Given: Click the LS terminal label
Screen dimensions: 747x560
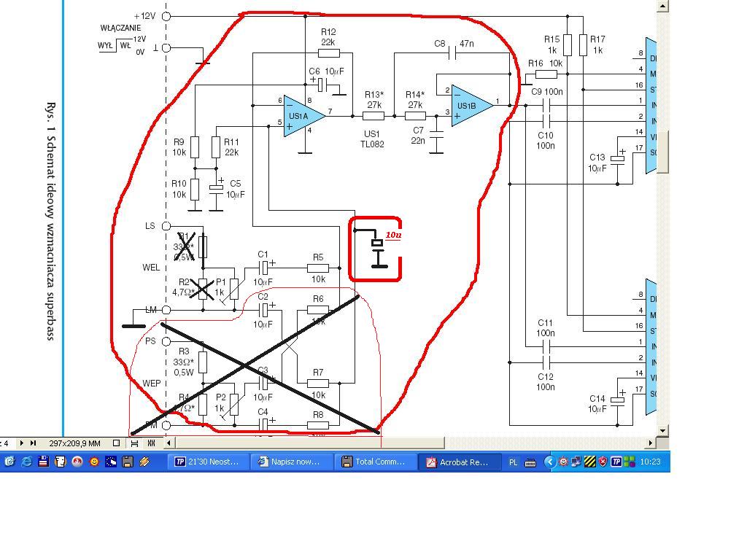Looking at the screenshot, I should point(150,226).
